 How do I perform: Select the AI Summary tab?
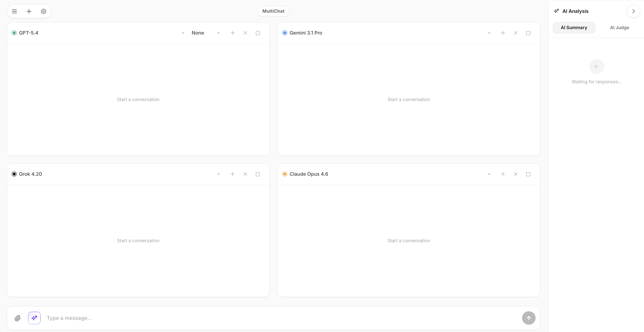point(574,27)
